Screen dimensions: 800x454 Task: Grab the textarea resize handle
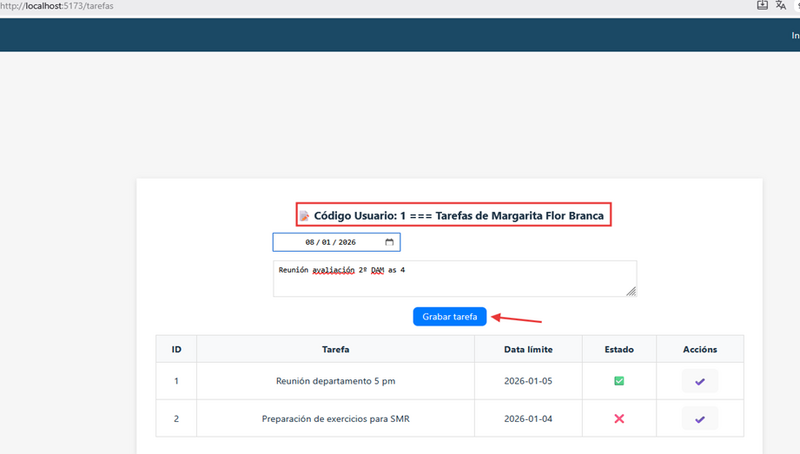click(631, 291)
